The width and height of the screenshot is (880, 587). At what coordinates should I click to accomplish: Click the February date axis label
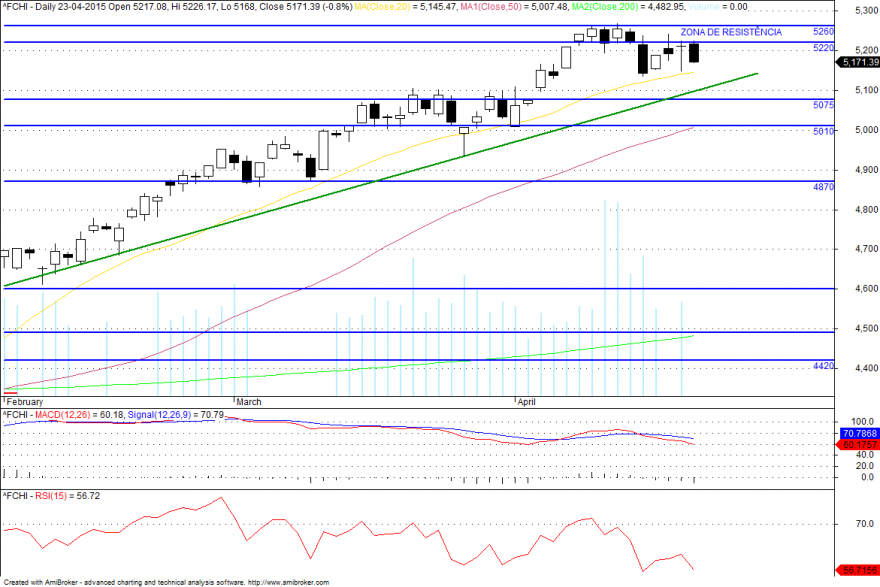pyautogui.click(x=25, y=402)
